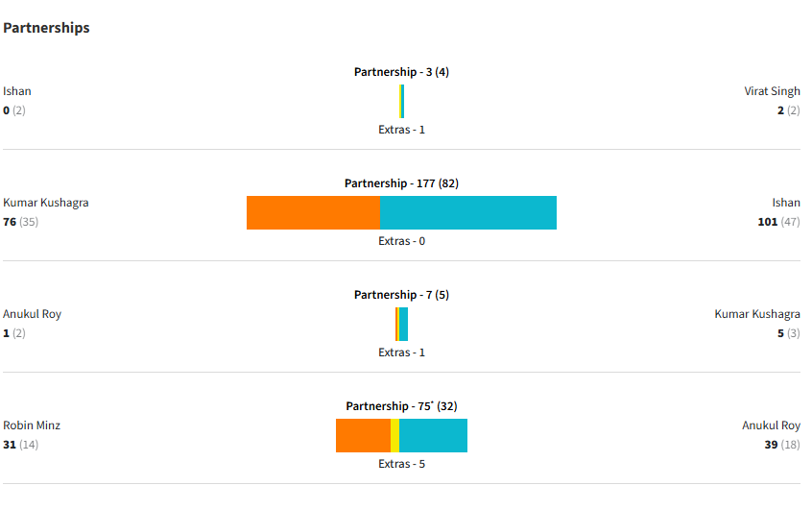Select Ishan in the 3-run partnership
Screen dimensions: 812x510
(17, 91)
